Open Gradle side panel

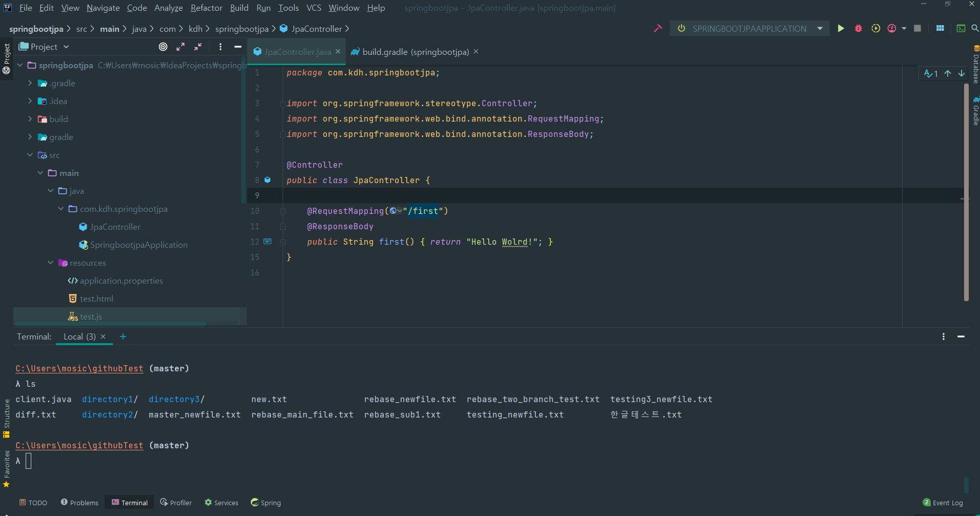(x=976, y=111)
